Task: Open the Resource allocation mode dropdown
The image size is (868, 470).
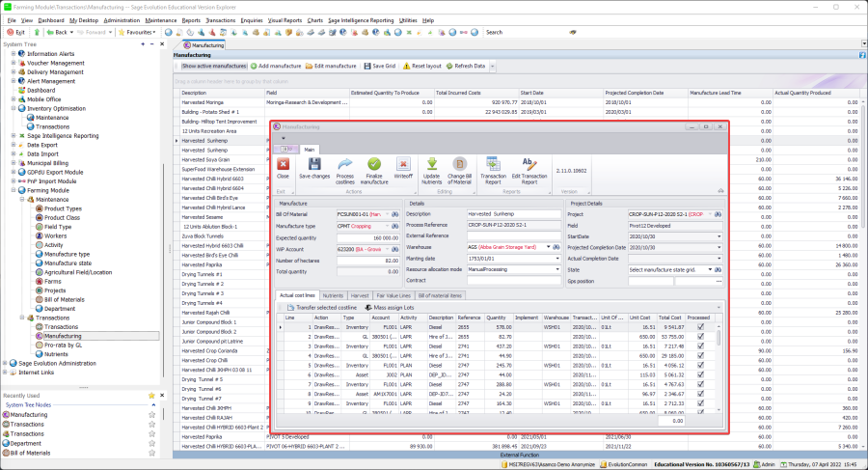Action: click(559, 267)
